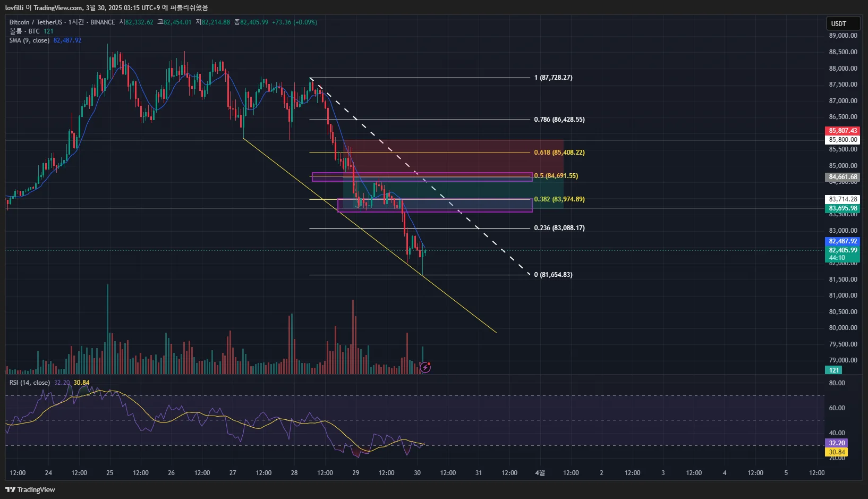
Task: Click the 25 date label on time axis
Action: (x=110, y=473)
